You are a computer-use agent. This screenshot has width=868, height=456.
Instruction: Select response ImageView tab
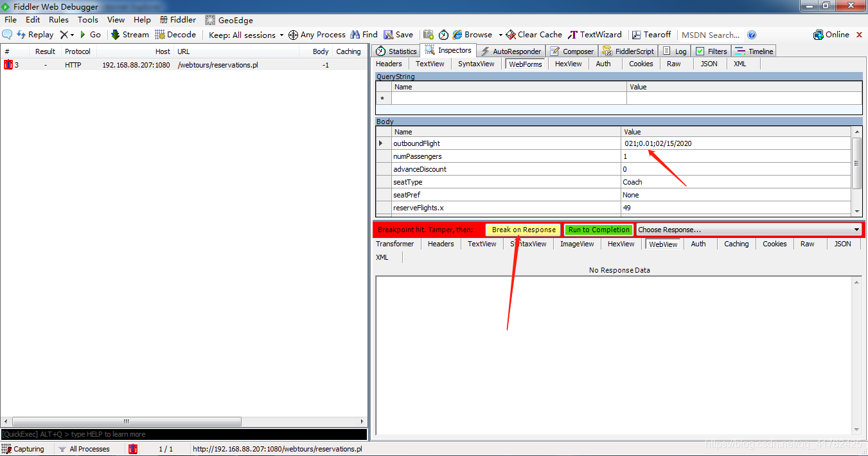pyautogui.click(x=577, y=244)
